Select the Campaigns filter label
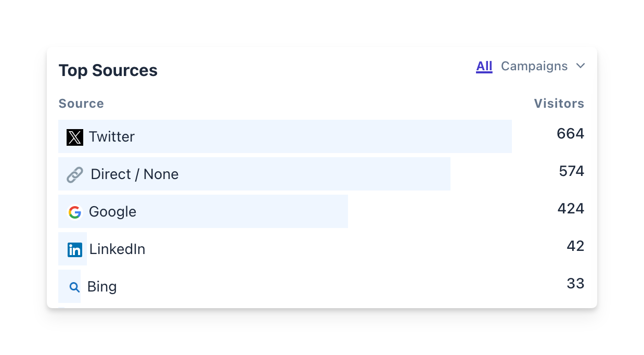This screenshot has width=644, height=355. pyautogui.click(x=534, y=66)
